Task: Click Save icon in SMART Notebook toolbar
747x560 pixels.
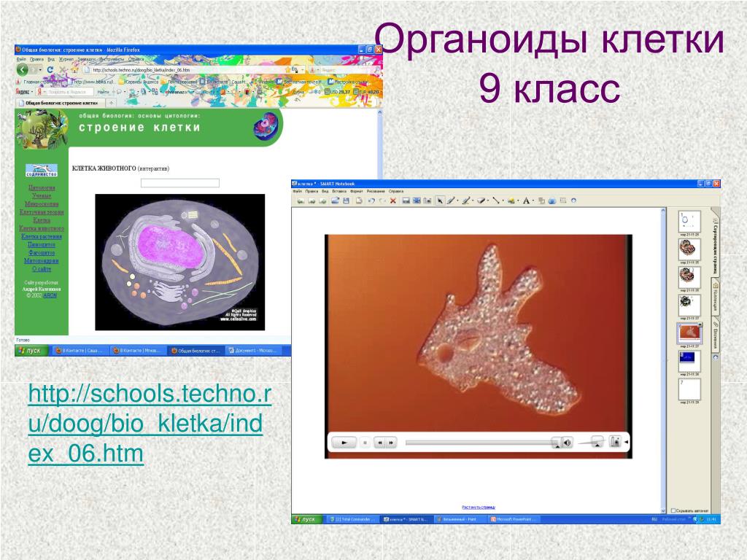Action: [346, 201]
